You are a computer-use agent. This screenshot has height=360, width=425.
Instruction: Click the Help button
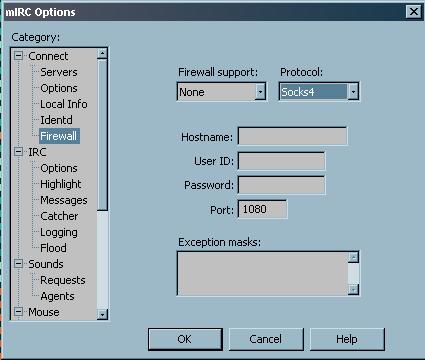(347, 339)
